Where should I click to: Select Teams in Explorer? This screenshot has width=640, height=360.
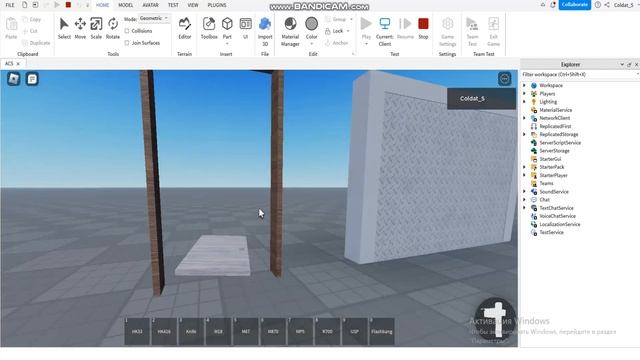(546, 183)
